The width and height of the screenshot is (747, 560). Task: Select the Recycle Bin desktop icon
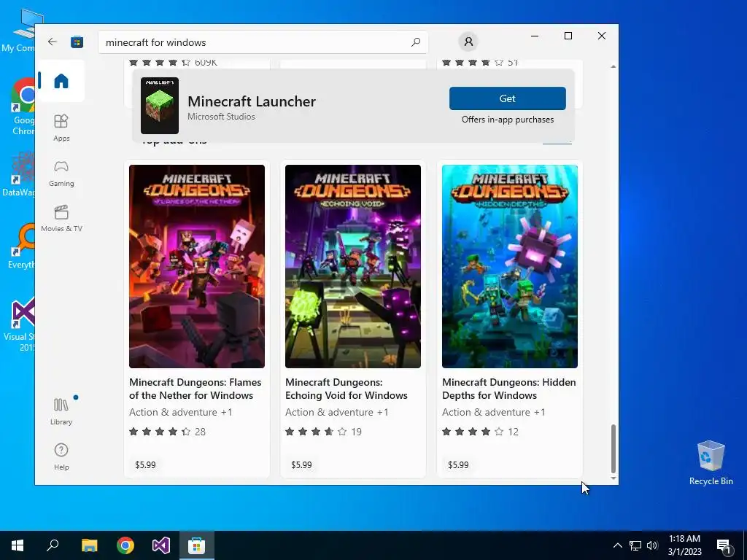[x=711, y=463]
